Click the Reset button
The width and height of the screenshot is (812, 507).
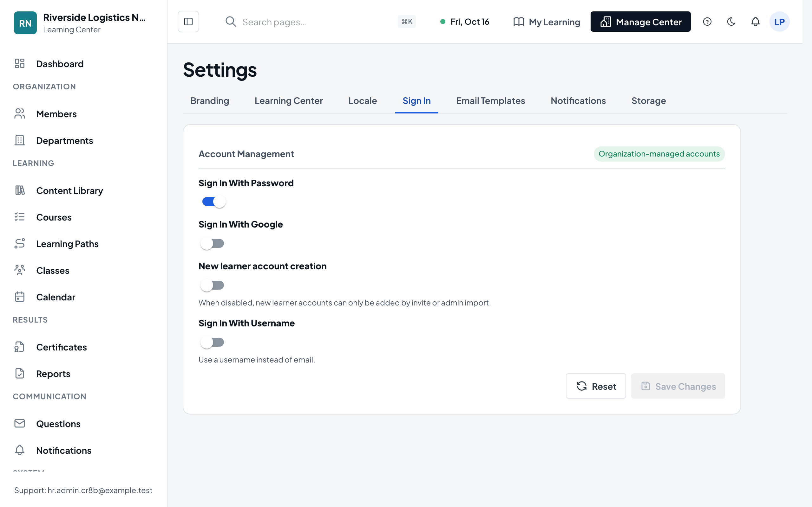pyautogui.click(x=596, y=386)
